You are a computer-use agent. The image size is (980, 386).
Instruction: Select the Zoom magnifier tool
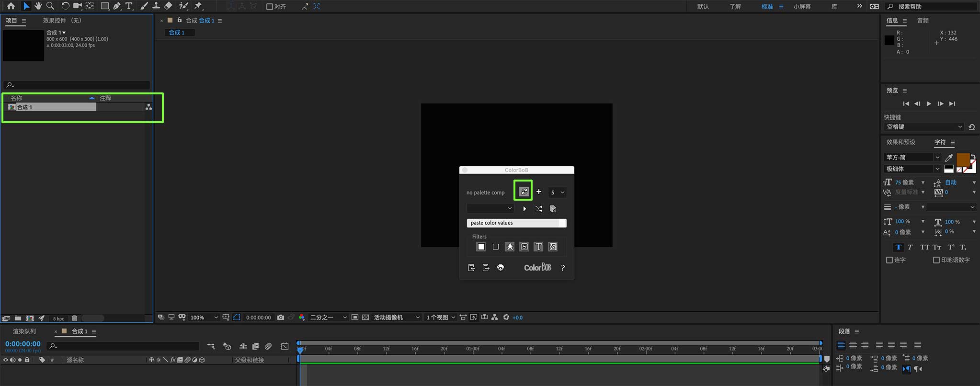pyautogui.click(x=50, y=6)
